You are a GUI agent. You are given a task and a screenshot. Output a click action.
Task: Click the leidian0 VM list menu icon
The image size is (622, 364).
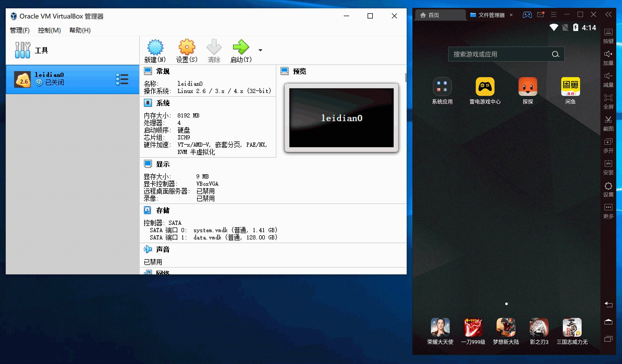pos(122,79)
